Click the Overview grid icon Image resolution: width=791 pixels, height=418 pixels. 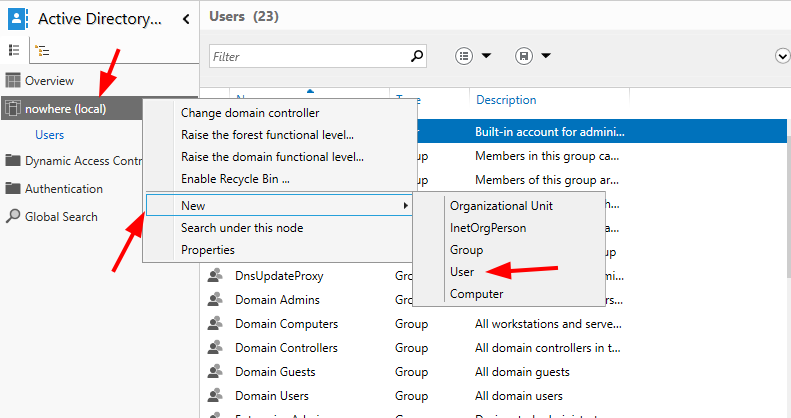coord(13,80)
